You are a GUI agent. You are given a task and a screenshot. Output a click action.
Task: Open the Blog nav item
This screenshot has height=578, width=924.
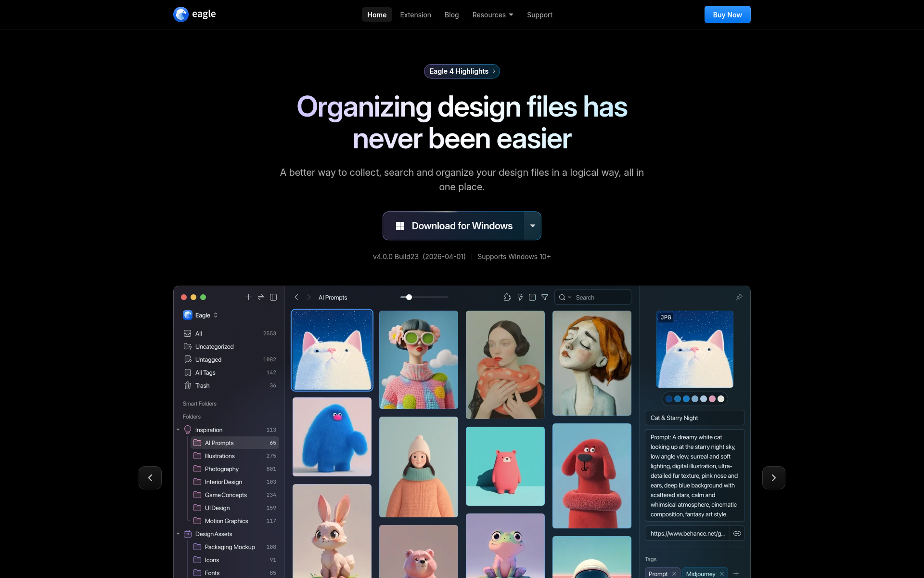click(x=451, y=15)
